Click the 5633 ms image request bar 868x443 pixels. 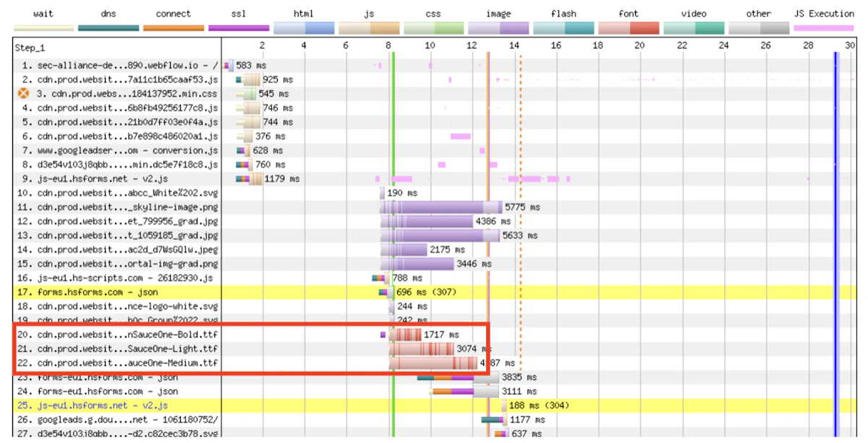440,236
